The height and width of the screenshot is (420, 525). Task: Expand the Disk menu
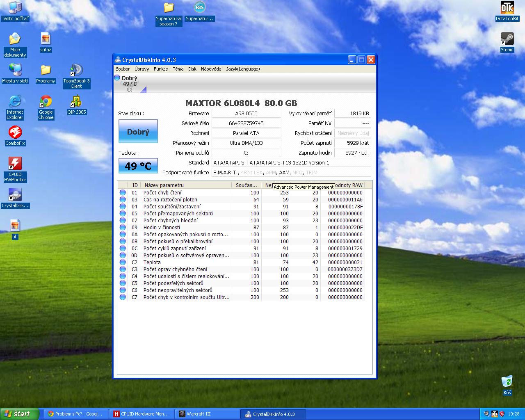pyautogui.click(x=192, y=69)
